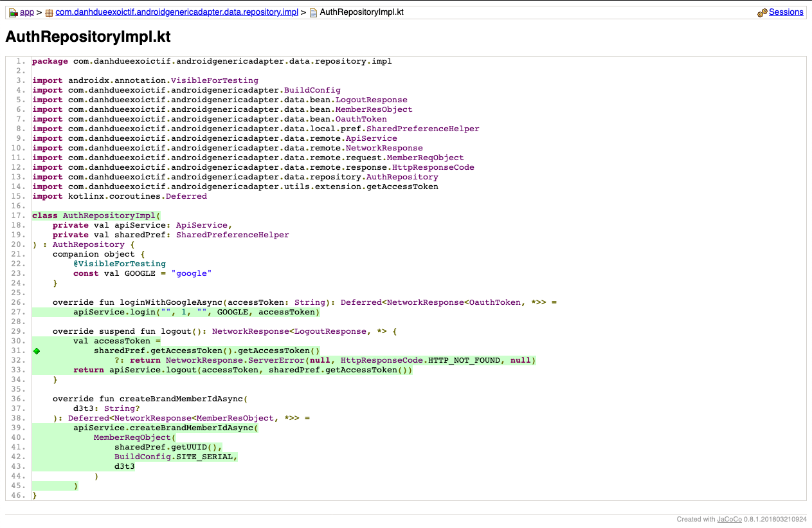This screenshot has width=812, height=528.
Task: Click the HttpResponseCode import line
Action: point(253,168)
